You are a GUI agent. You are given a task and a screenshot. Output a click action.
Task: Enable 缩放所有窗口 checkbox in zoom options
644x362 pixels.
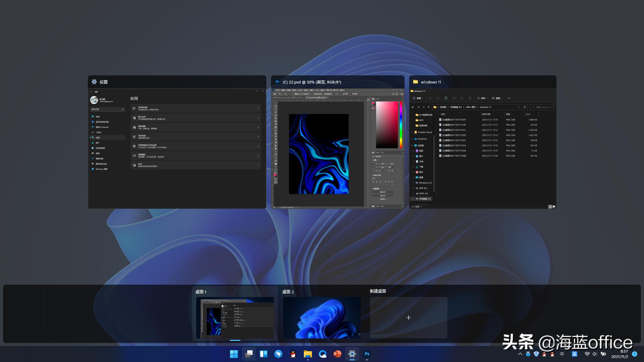click(312, 94)
